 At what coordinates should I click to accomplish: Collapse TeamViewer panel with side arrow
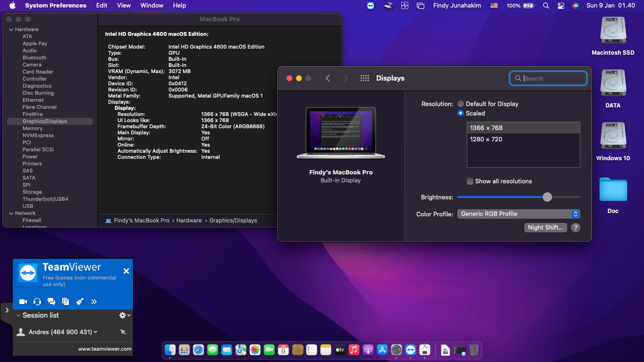[7, 310]
